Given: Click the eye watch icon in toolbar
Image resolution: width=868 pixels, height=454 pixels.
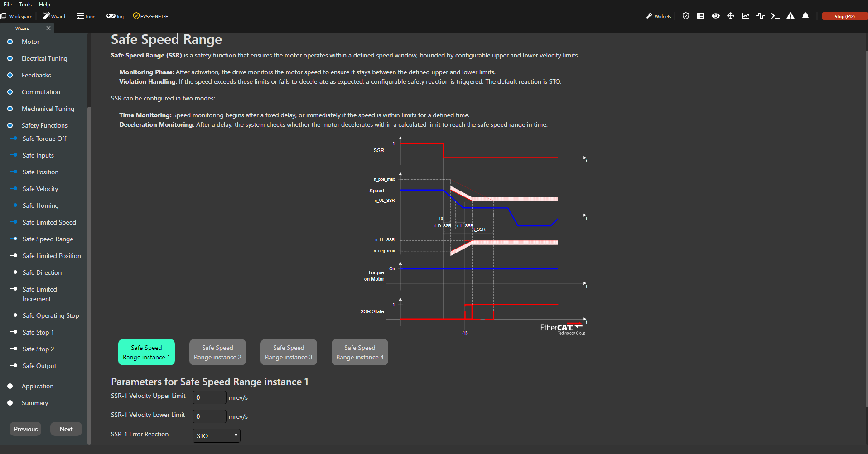Looking at the screenshot, I should click(716, 16).
